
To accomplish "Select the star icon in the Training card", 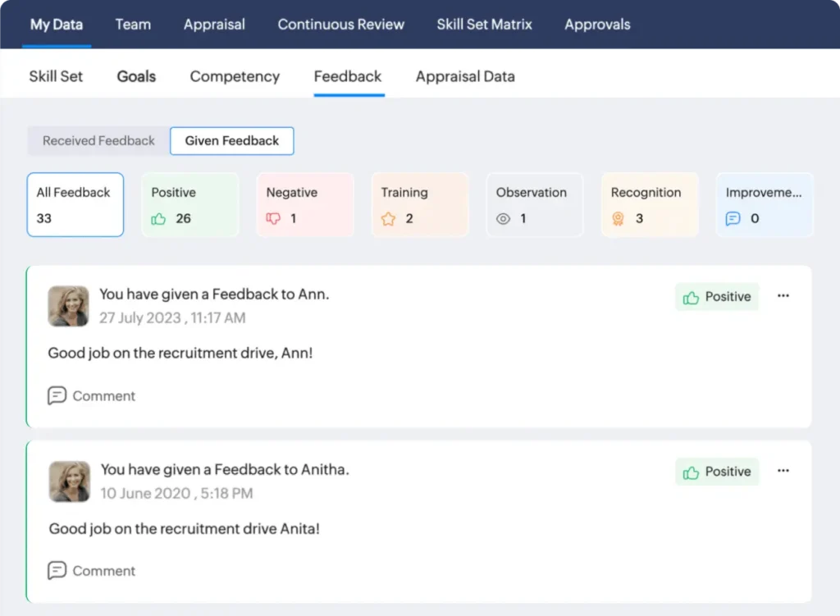I will (x=388, y=219).
